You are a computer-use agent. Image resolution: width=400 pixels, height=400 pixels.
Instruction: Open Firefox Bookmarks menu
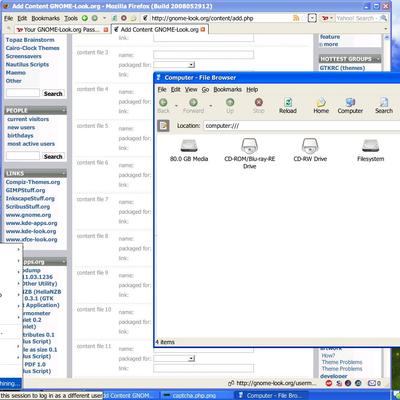pyautogui.click(x=46, y=18)
